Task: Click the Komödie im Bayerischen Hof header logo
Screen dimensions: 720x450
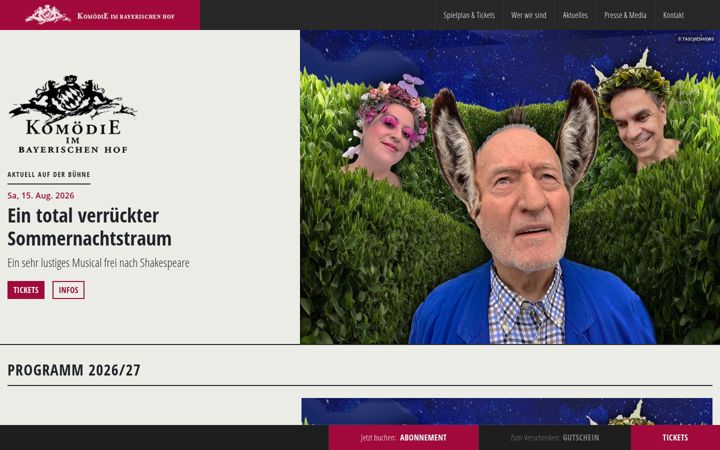Action: click(x=100, y=15)
